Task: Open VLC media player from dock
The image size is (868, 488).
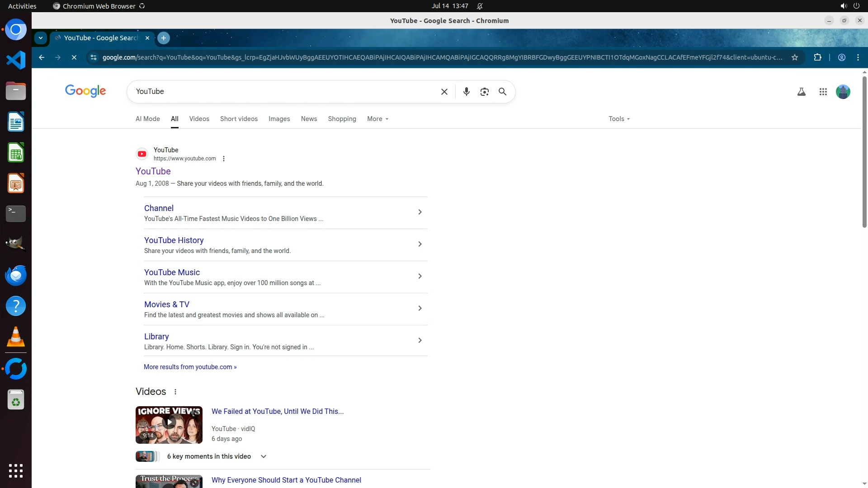Action: (x=15, y=337)
